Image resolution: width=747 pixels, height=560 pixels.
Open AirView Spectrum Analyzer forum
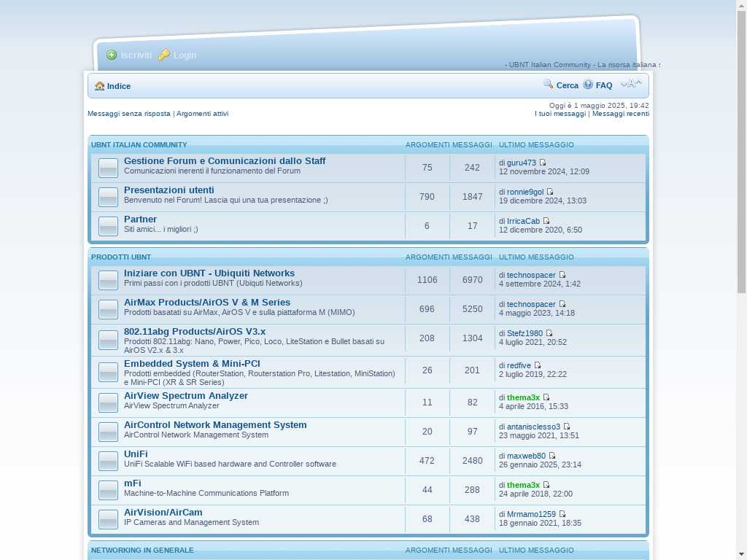click(x=186, y=396)
